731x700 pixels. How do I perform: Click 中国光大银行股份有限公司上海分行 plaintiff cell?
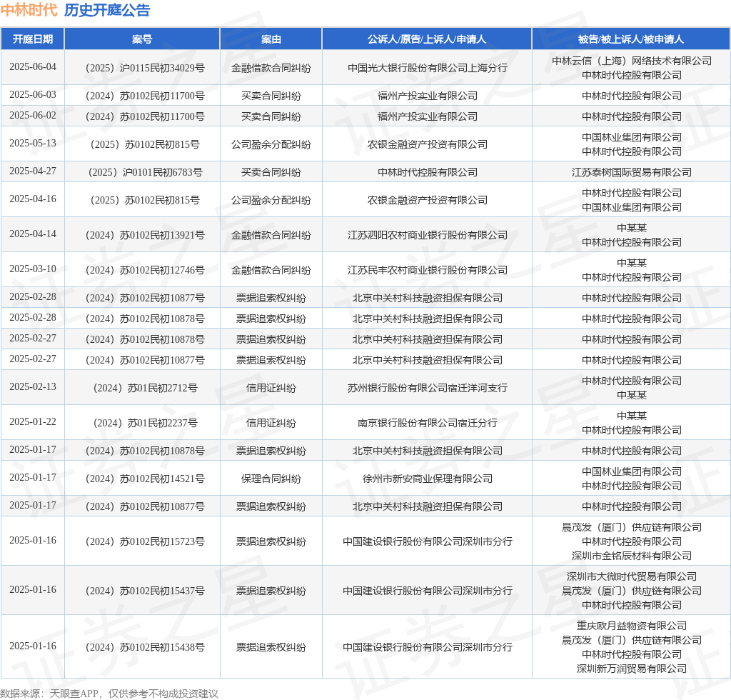tap(427, 68)
